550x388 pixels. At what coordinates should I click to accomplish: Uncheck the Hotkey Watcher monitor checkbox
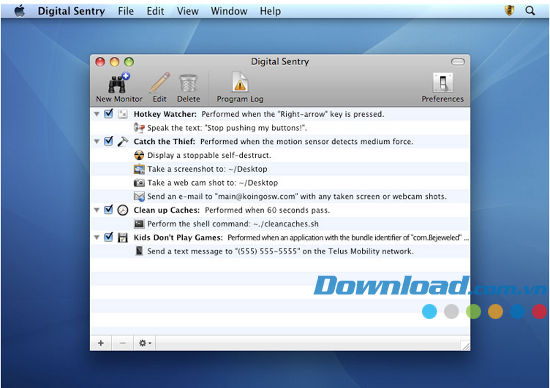click(108, 114)
